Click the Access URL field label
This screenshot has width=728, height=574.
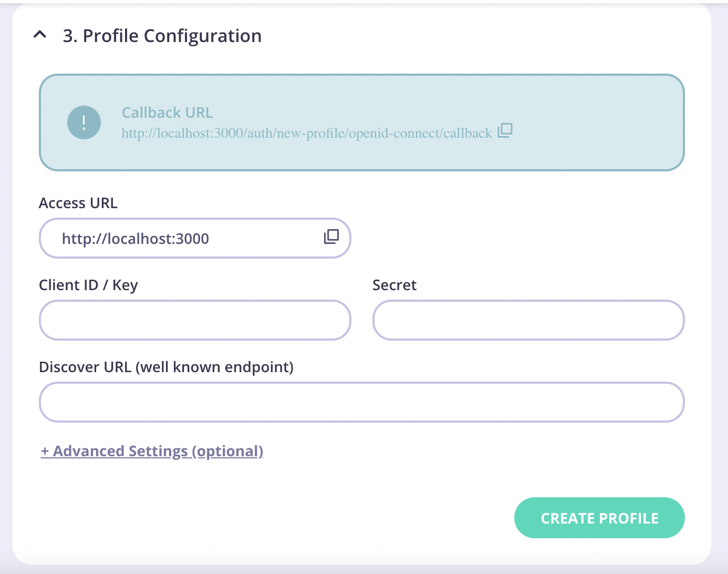78,203
